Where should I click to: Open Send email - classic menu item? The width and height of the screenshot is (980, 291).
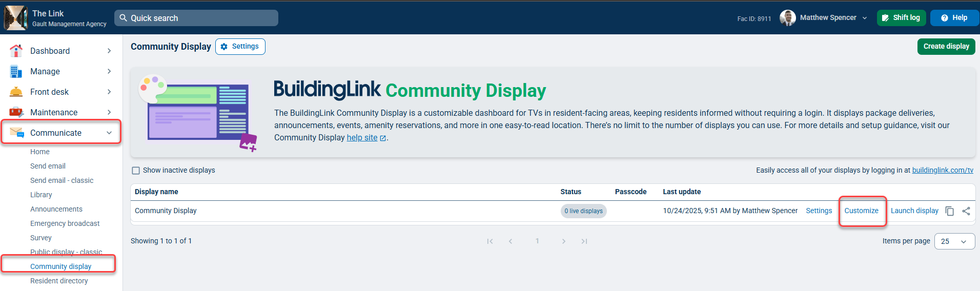pos(62,180)
